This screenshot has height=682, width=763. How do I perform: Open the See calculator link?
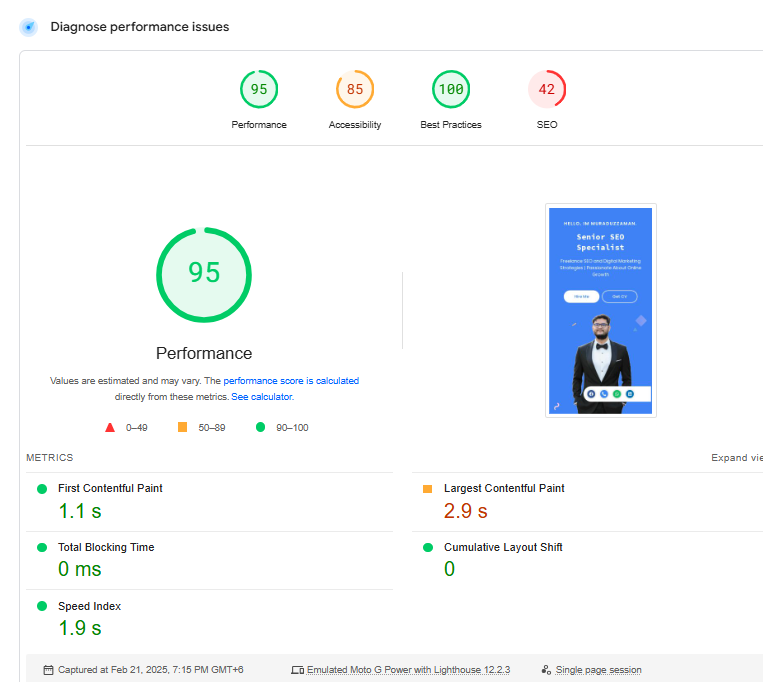point(262,397)
